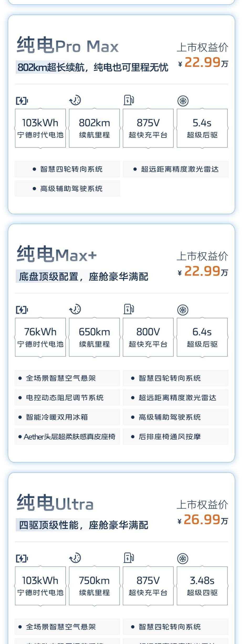Tap the 26.99万 Ultra price
Screen dimensions: 244x644
point(203,520)
